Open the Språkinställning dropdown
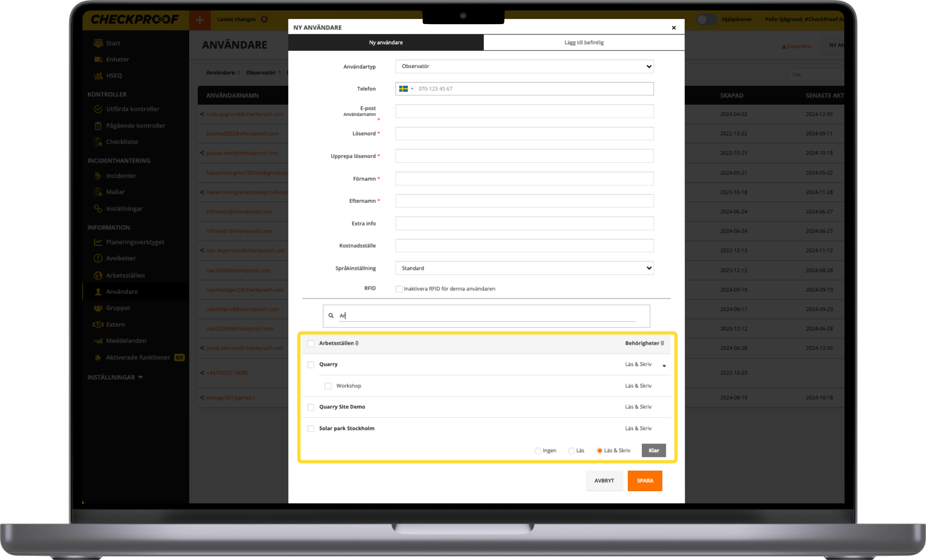This screenshot has width=926, height=560. [x=524, y=268]
